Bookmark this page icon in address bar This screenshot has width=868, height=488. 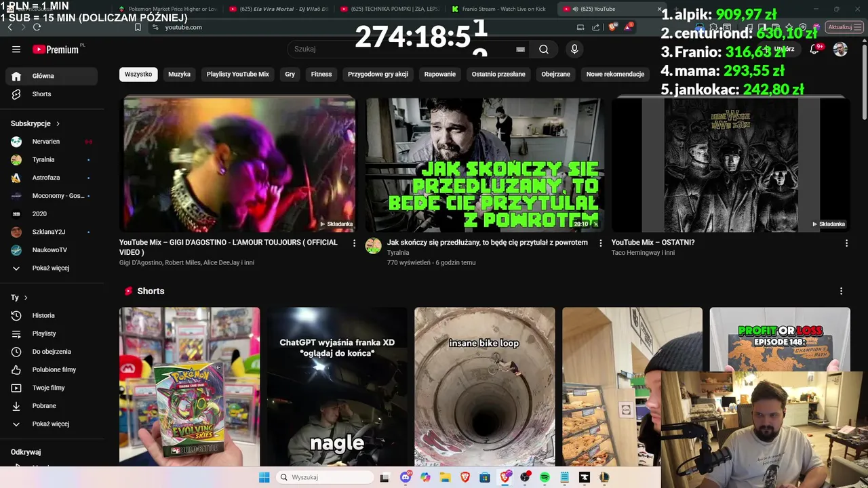tap(138, 27)
